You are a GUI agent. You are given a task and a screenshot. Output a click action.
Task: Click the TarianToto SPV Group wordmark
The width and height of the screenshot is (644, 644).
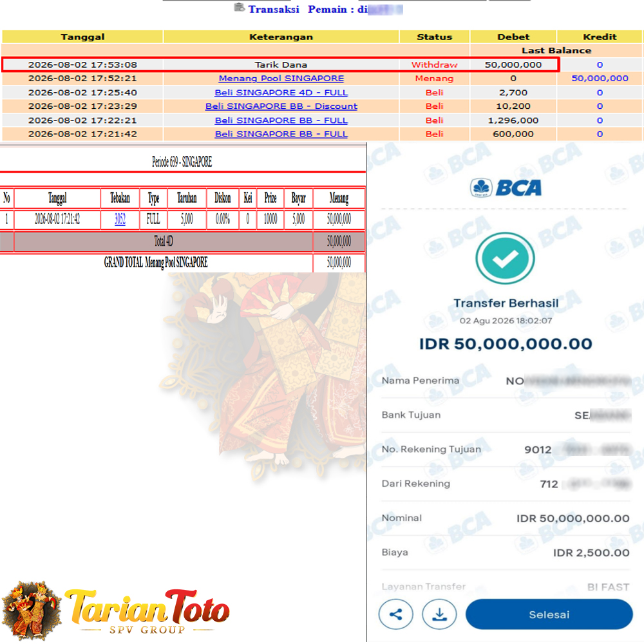pos(147,612)
